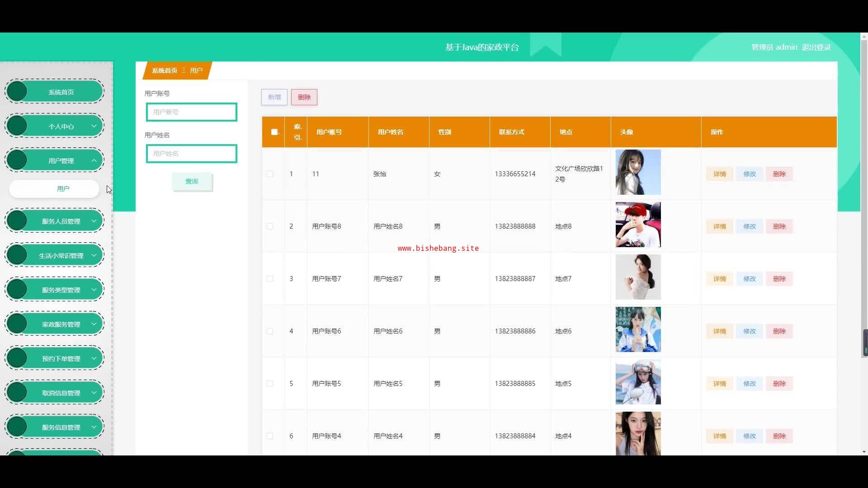868x488 pixels.
Task: Open avatar image of 用户姓名8
Action: coord(638,225)
